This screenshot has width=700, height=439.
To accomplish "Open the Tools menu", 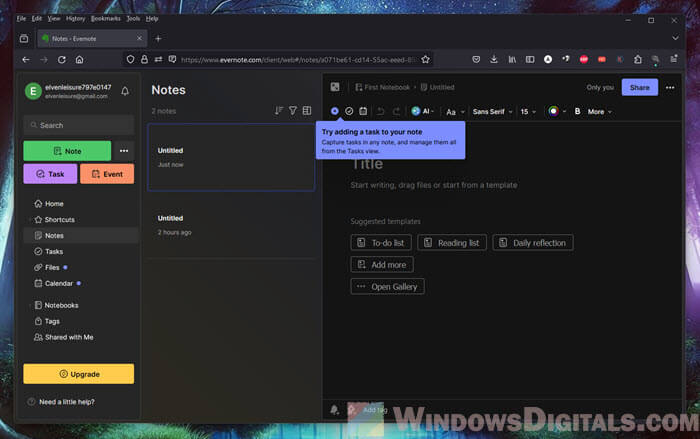I will 133,19.
